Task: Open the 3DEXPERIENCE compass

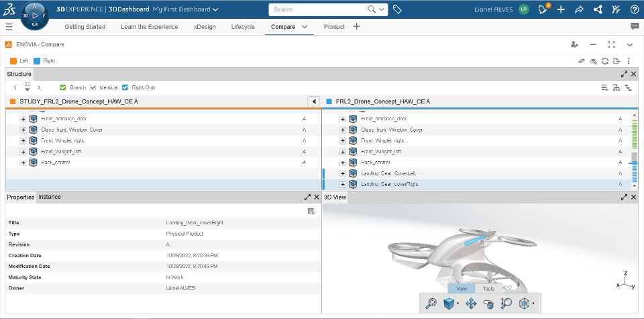Action: pos(35,16)
